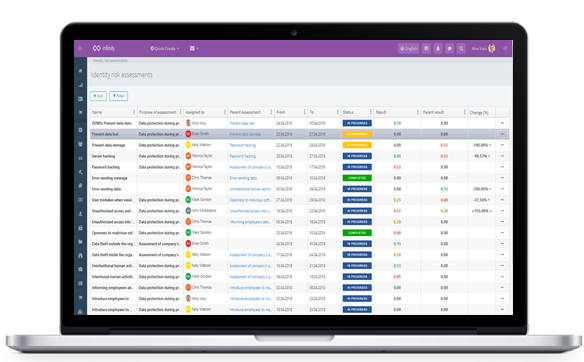Open the chart analytics sidebar icon
The width and height of the screenshot is (584, 362).
[x=80, y=85]
